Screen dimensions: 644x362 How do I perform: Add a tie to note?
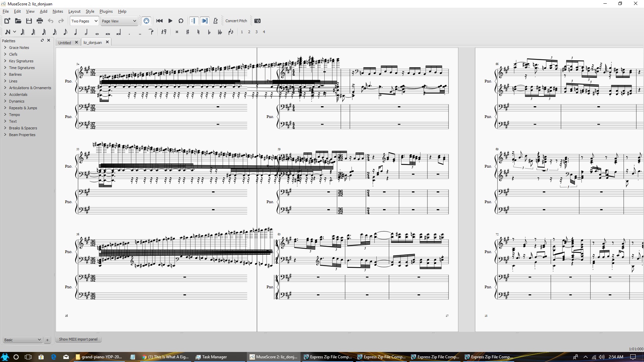click(x=151, y=32)
